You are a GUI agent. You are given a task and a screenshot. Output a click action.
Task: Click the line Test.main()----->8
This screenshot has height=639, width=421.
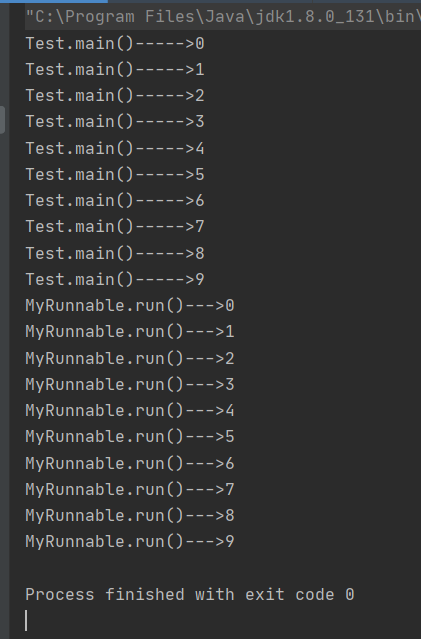point(115,254)
